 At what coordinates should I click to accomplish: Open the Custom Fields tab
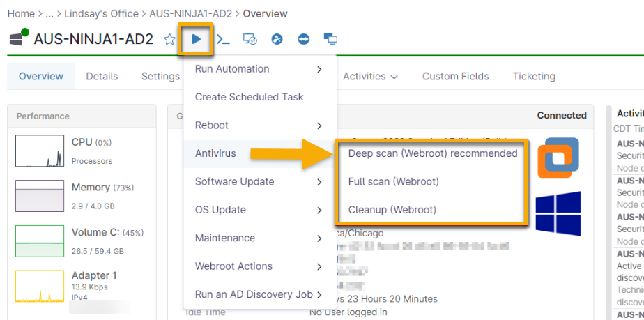(x=455, y=76)
